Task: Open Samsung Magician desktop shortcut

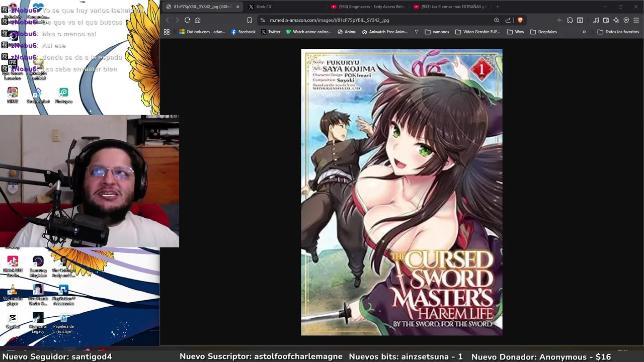Action: point(38,266)
